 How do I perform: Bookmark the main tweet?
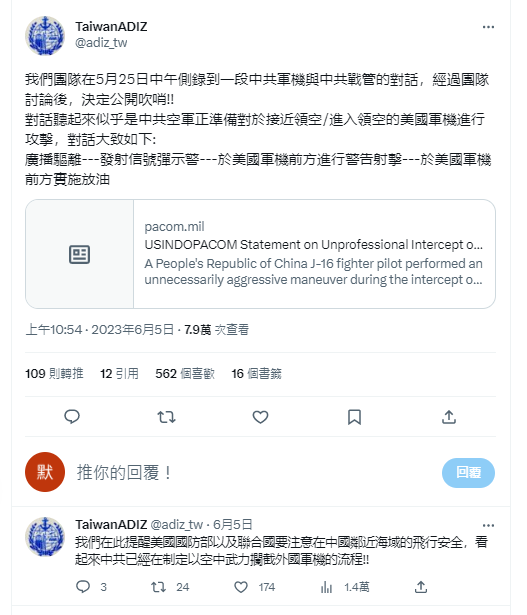(x=354, y=417)
